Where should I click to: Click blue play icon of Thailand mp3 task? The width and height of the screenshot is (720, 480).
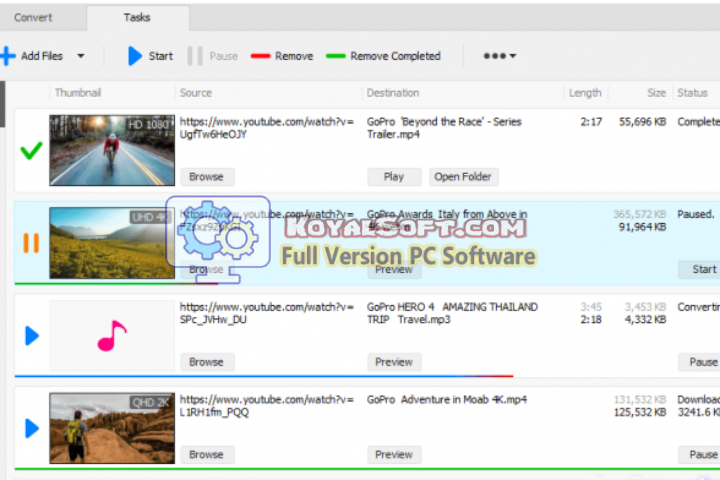tap(32, 336)
